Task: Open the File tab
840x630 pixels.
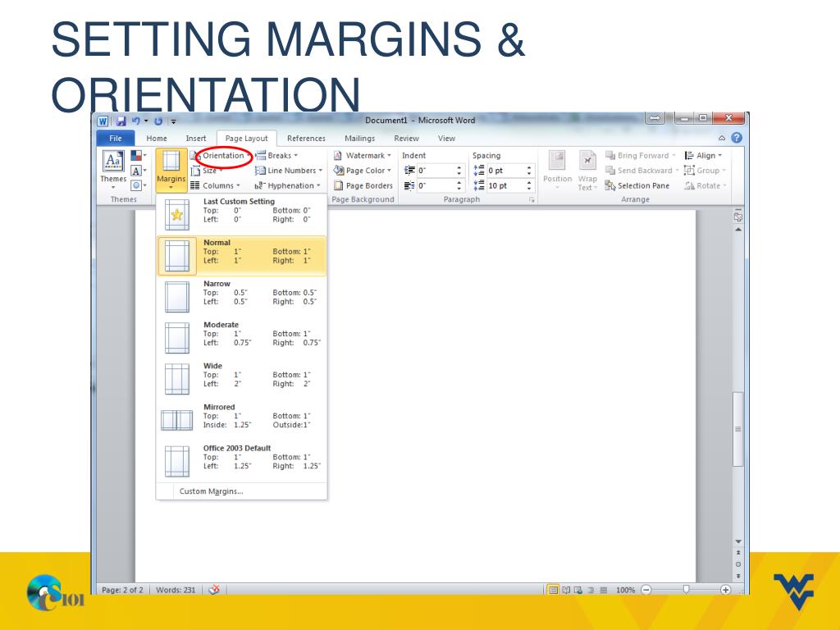Action: click(x=115, y=138)
